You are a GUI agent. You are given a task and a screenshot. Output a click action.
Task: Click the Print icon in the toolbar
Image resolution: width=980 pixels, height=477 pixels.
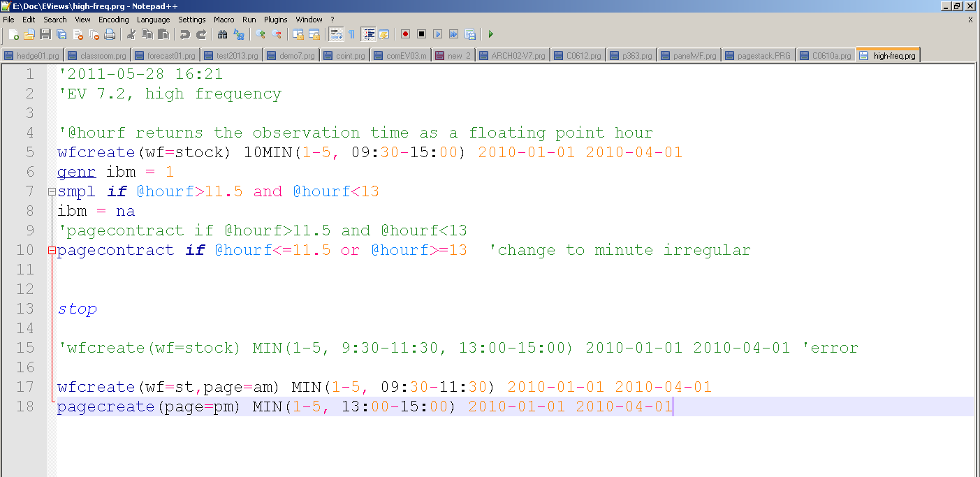pos(110,34)
